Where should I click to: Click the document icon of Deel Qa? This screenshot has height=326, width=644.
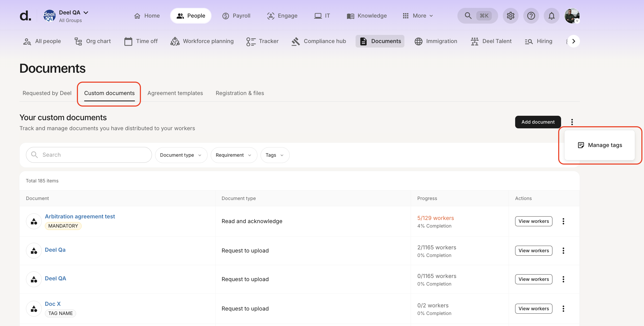[x=34, y=251]
